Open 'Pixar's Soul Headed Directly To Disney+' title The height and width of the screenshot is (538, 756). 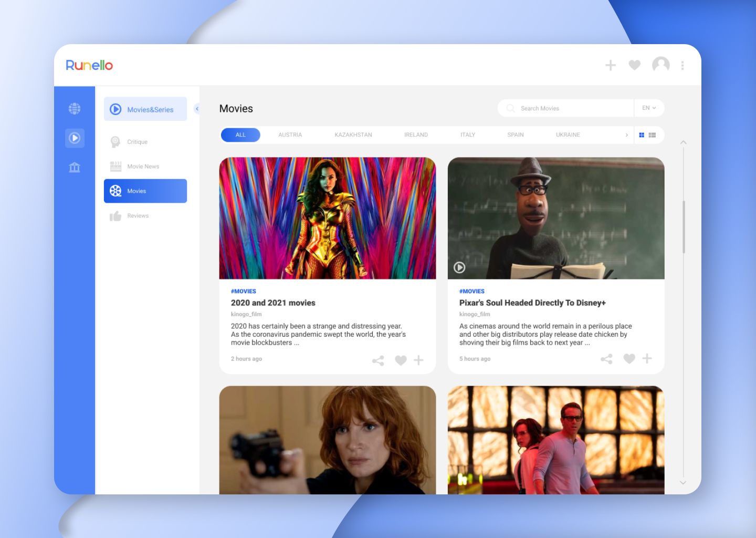click(532, 303)
